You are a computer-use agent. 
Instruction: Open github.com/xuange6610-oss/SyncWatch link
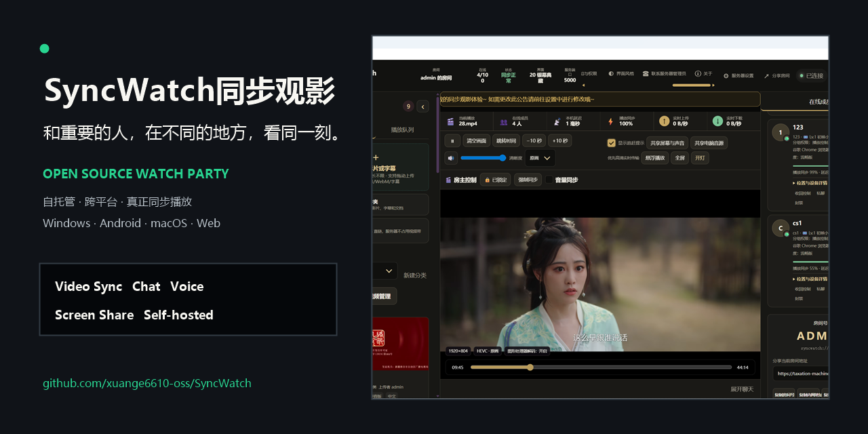point(147,383)
